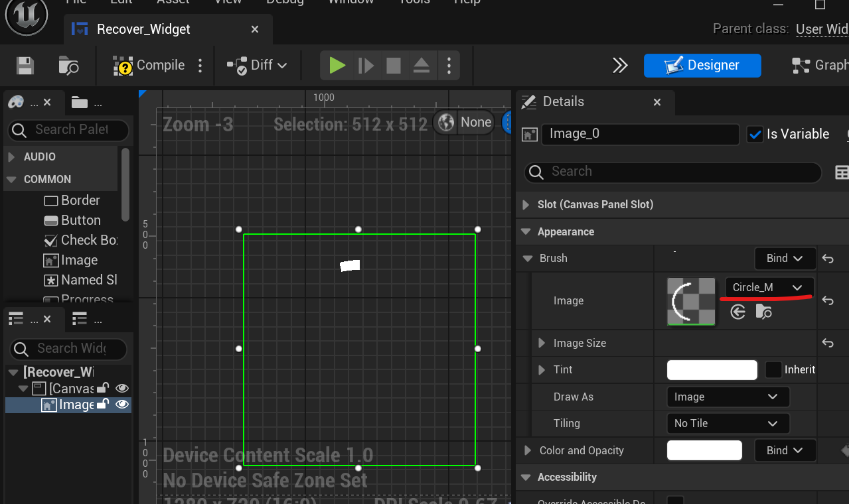Image resolution: width=849 pixels, height=504 pixels.
Task: Open the Tiling No Tile dropdown
Action: pyautogui.click(x=728, y=423)
